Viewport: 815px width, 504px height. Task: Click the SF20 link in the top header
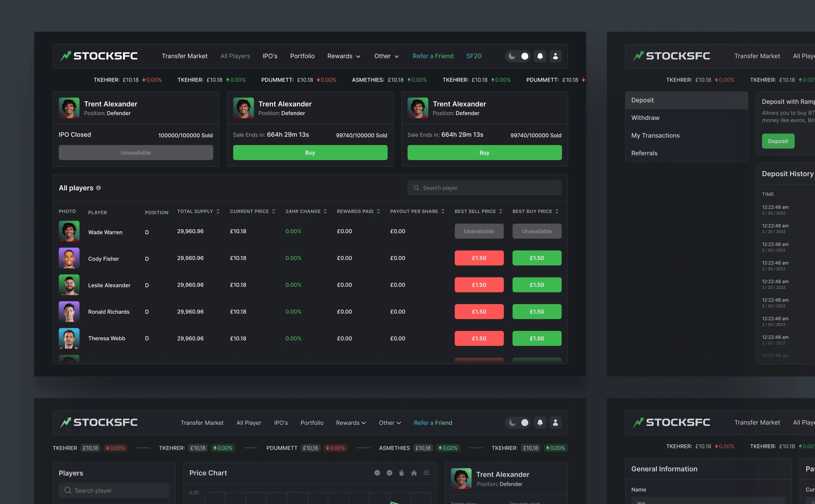(x=473, y=56)
